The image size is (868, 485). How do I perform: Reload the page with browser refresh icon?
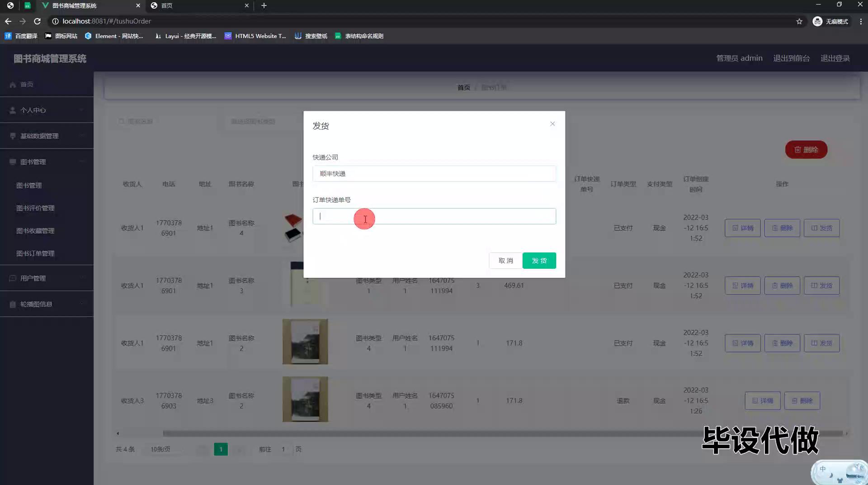pyautogui.click(x=38, y=21)
